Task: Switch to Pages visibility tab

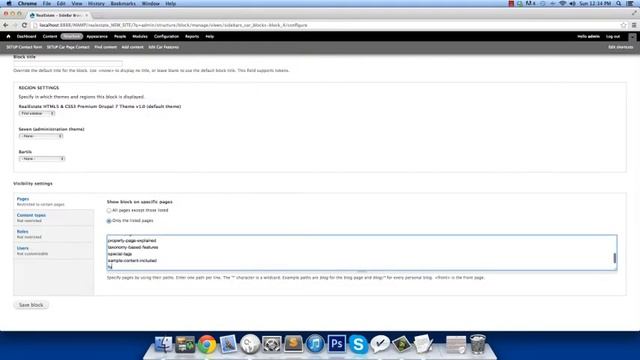Action: [54, 201]
